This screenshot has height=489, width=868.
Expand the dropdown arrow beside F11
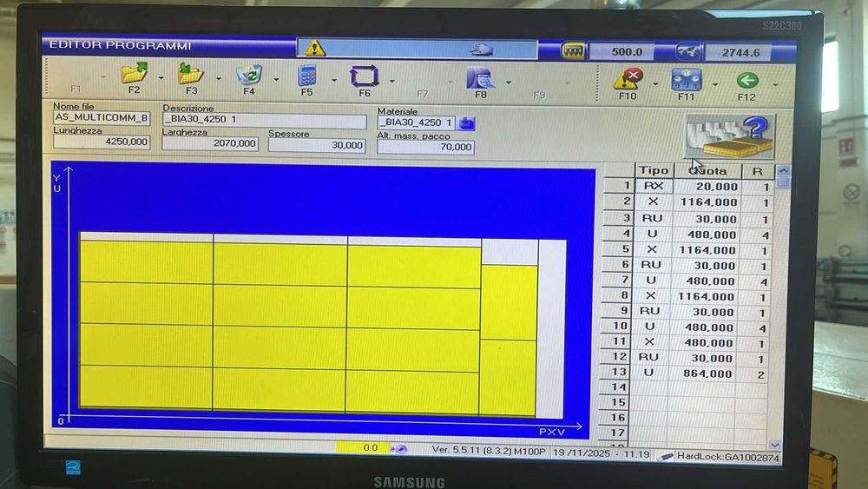(714, 85)
